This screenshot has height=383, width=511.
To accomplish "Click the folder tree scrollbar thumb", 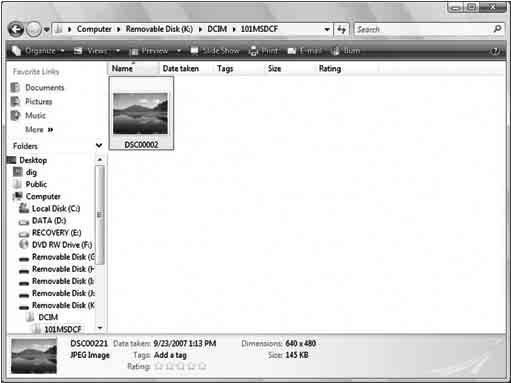I will [100, 215].
